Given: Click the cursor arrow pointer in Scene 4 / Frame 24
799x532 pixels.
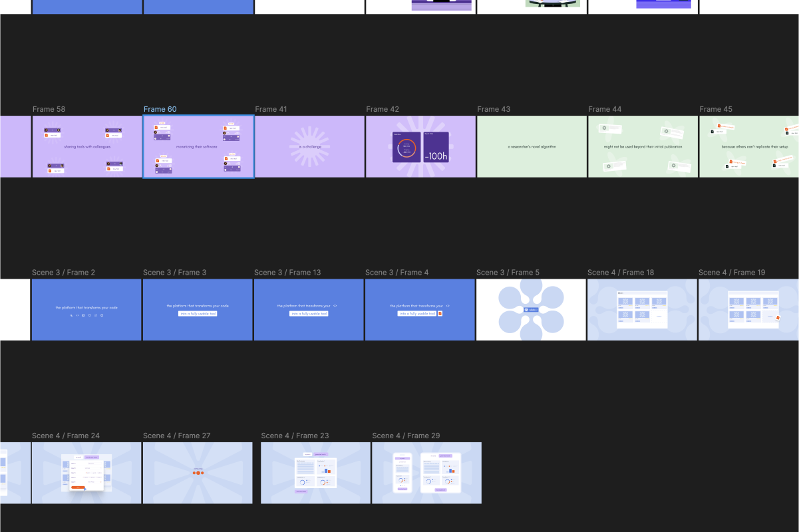Looking at the screenshot, I should [x=85, y=489].
